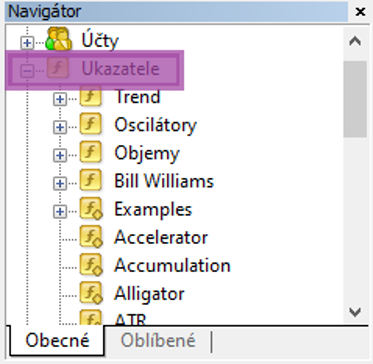This screenshot has width=373, height=364.
Task: Click the Accelerator custom indicator icon
Action: click(x=91, y=237)
